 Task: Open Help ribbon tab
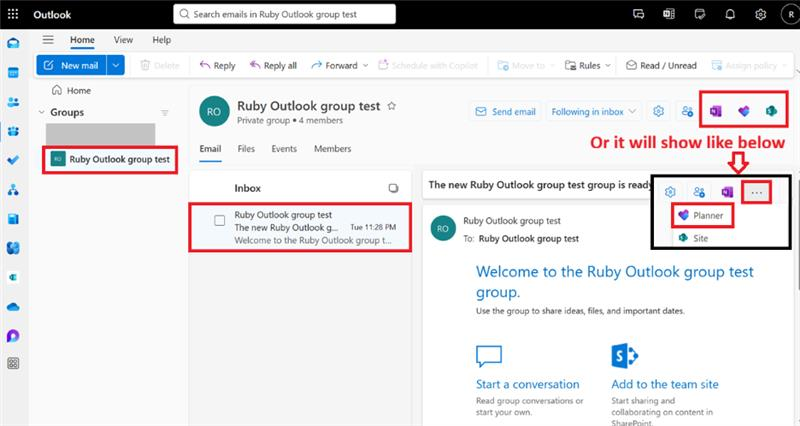click(162, 40)
